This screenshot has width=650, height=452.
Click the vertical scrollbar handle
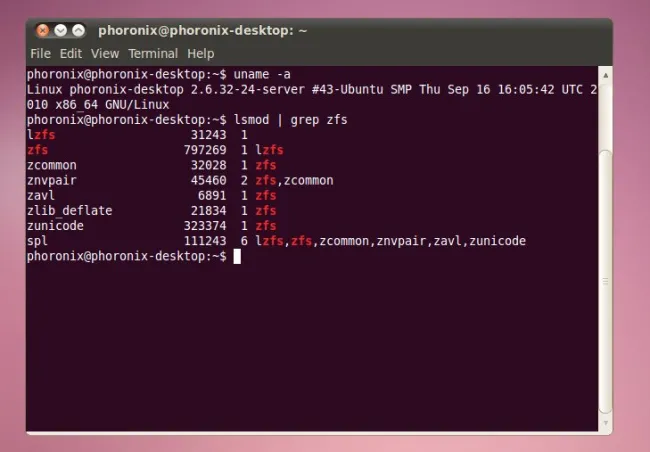click(x=606, y=282)
